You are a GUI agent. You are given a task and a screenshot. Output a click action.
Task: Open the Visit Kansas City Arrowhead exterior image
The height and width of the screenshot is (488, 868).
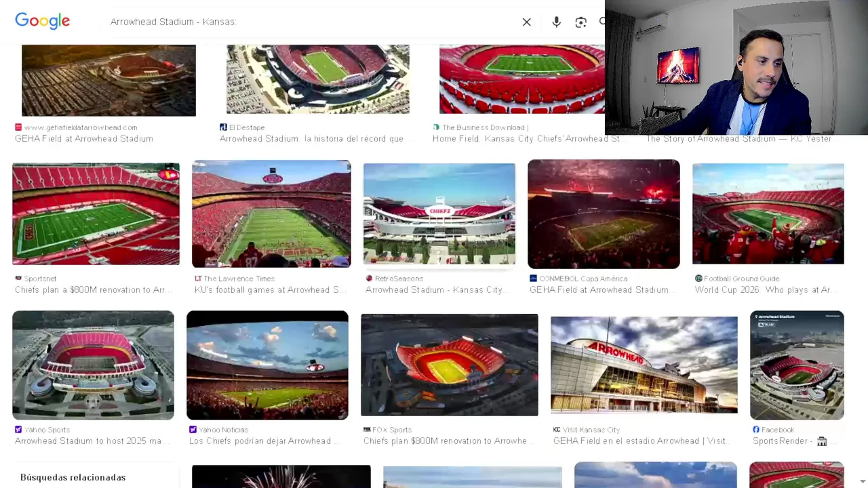(644, 365)
